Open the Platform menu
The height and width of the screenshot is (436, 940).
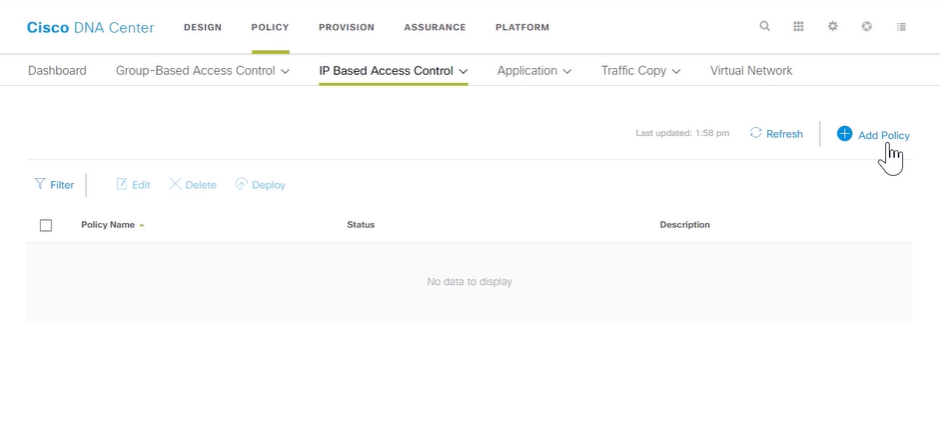[x=522, y=27]
